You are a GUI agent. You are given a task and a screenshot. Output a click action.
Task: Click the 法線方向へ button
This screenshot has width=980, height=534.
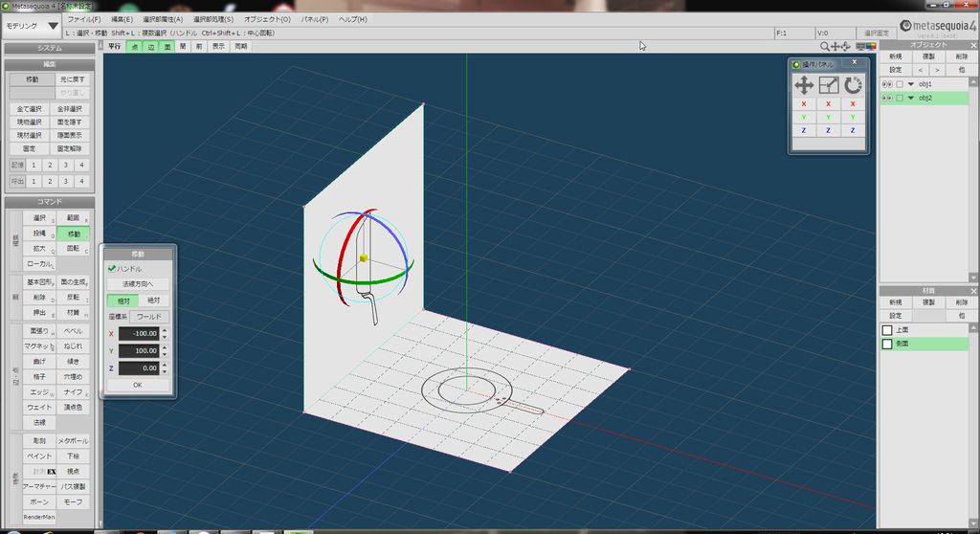point(138,284)
